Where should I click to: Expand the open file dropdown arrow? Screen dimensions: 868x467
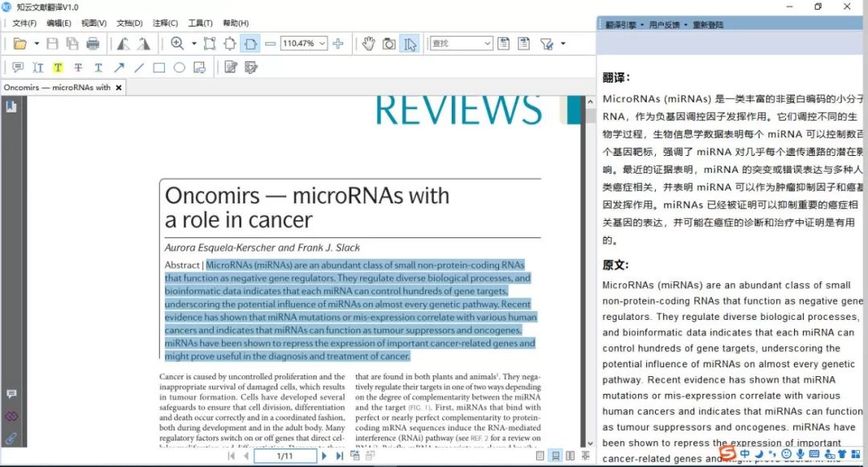click(x=36, y=43)
